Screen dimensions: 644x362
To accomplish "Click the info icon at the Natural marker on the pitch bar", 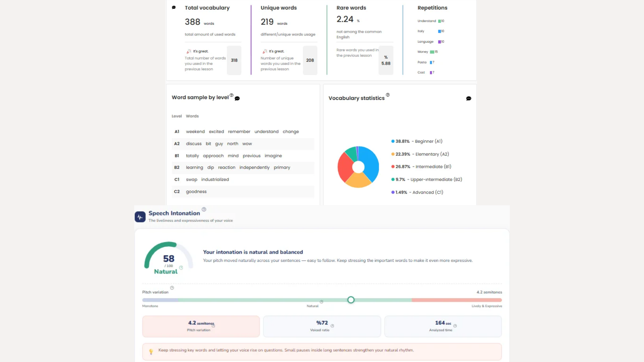I will click(321, 302).
